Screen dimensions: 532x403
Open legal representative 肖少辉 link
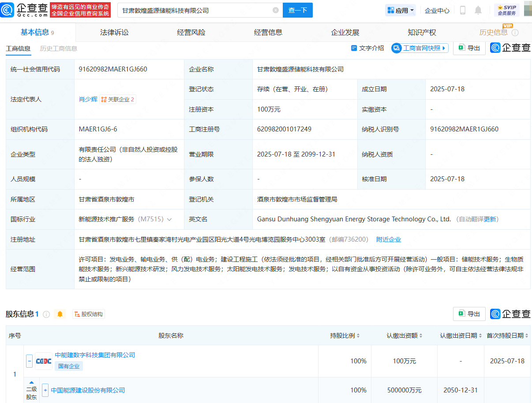(88, 99)
